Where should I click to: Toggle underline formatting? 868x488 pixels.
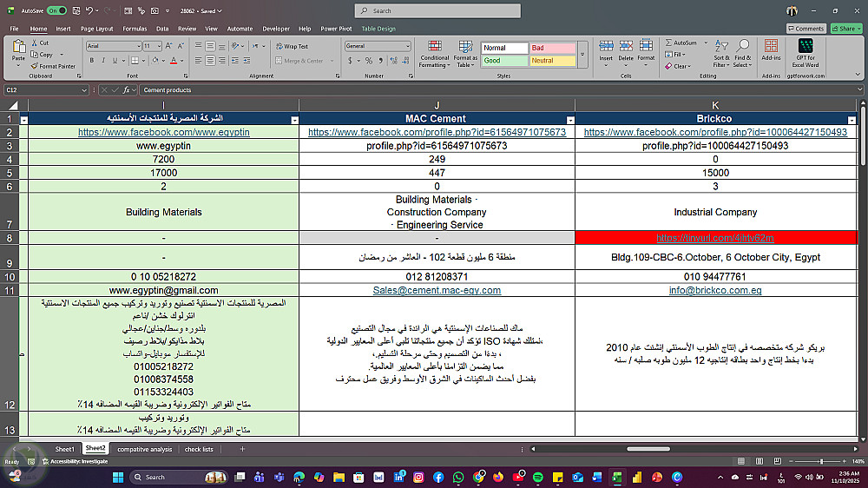tap(115, 61)
